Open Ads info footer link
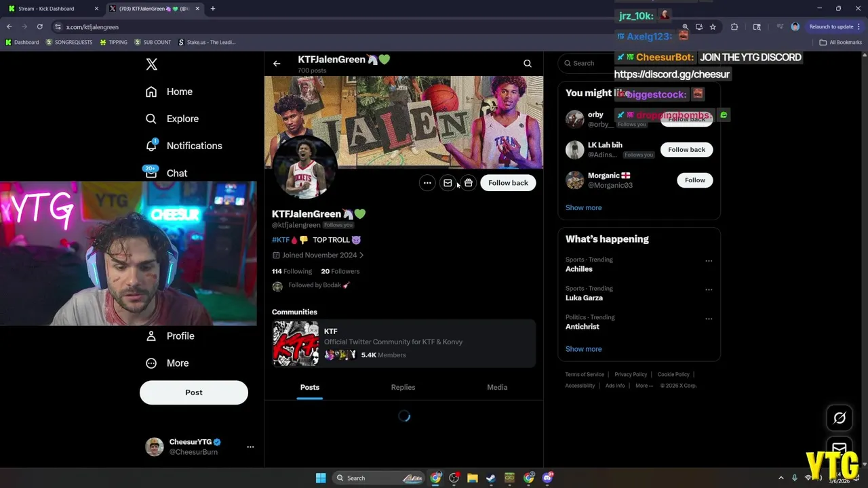This screenshot has height=488, width=868. [x=615, y=386]
